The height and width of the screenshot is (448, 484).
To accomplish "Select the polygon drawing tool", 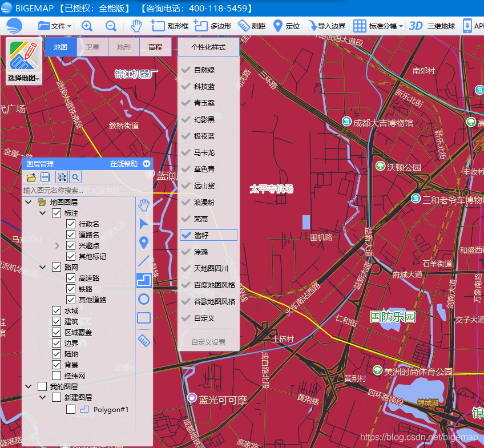I will 144,280.
